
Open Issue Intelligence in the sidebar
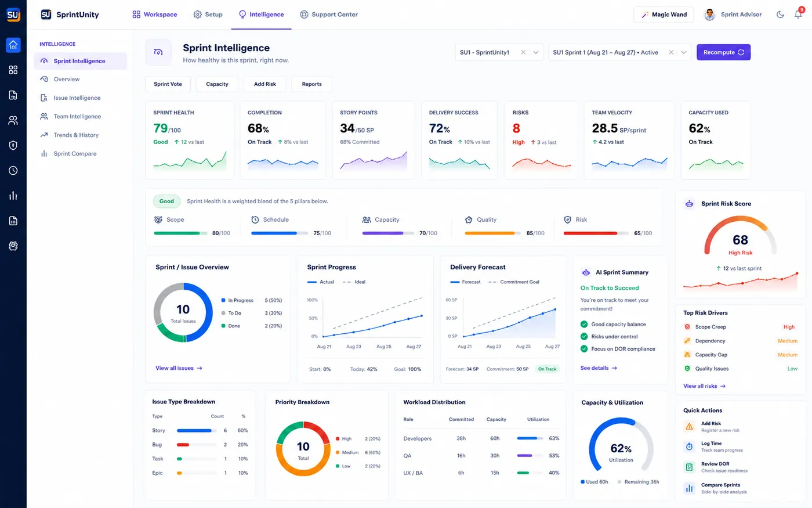[77, 98]
